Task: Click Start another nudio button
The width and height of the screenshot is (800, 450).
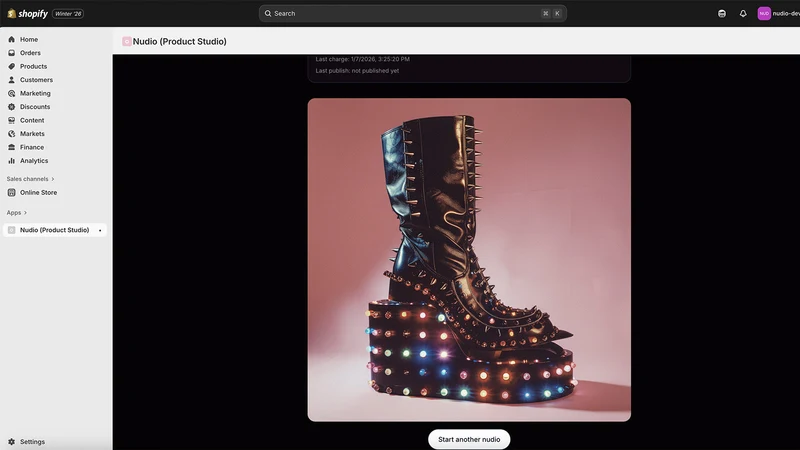Action: coord(469,439)
